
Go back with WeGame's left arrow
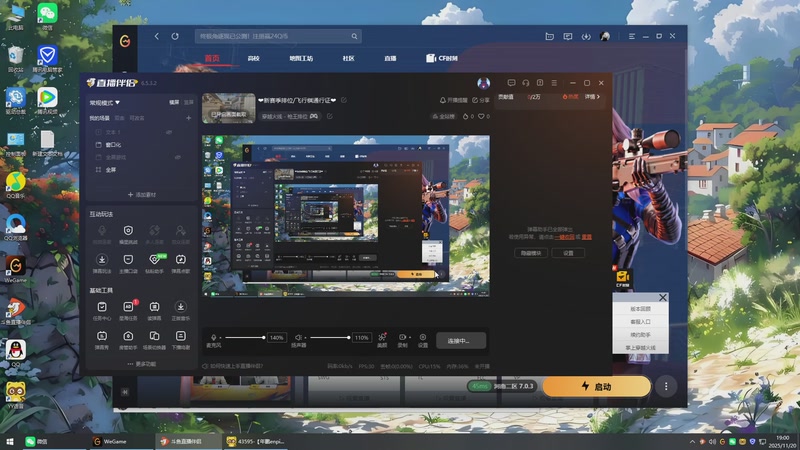click(157, 36)
